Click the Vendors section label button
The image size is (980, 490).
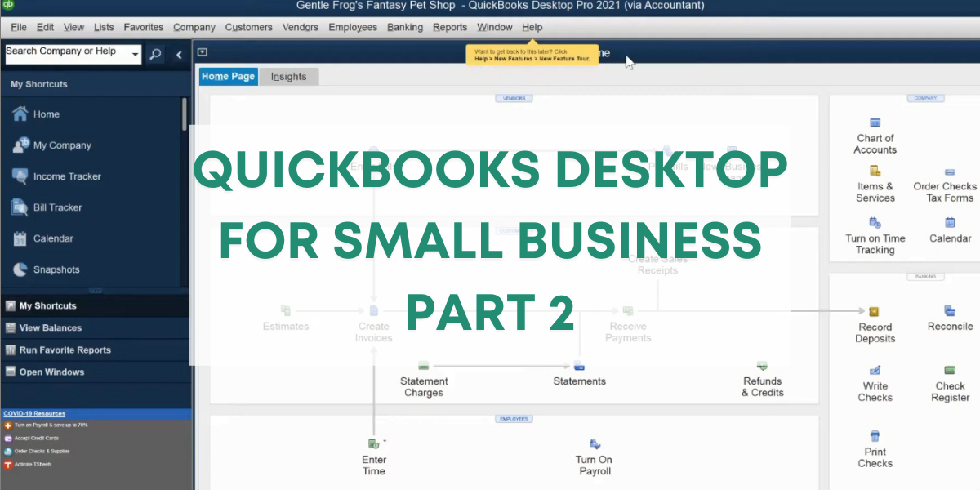(x=514, y=98)
